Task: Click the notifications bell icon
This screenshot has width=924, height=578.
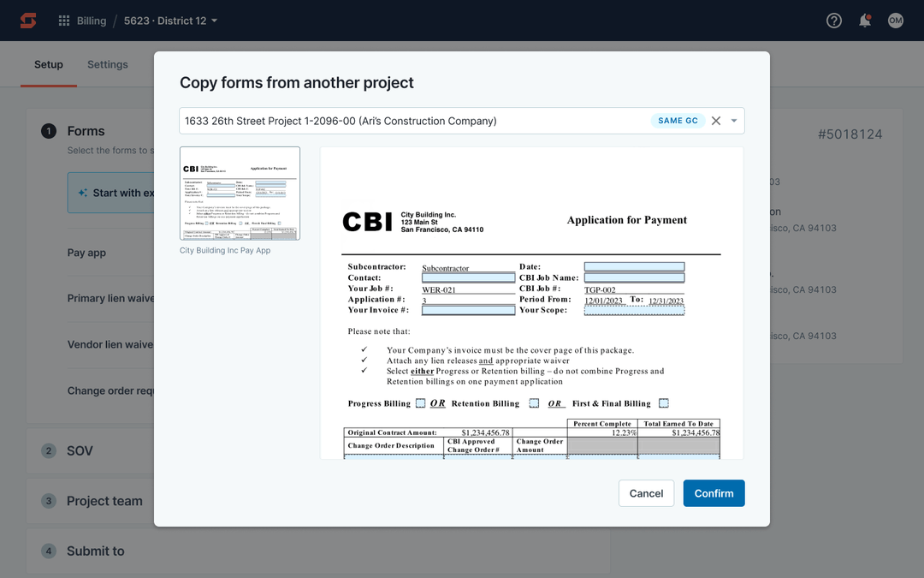Action: pyautogui.click(x=864, y=20)
